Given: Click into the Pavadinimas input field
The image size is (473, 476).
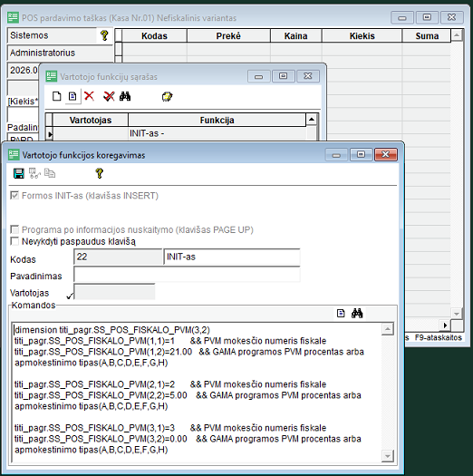Looking at the screenshot, I should (x=187, y=275).
